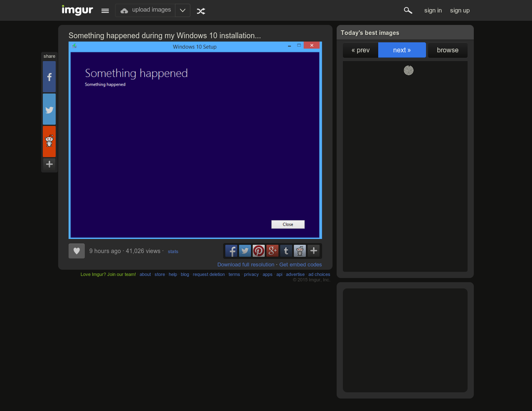Click Get embed codes link
The height and width of the screenshot is (411, 532).
(300, 265)
